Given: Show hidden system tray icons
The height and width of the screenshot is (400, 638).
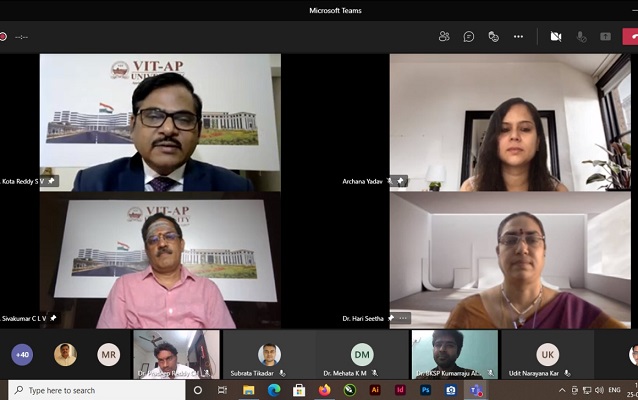Looking at the screenshot, I should click(x=563, y=390).
